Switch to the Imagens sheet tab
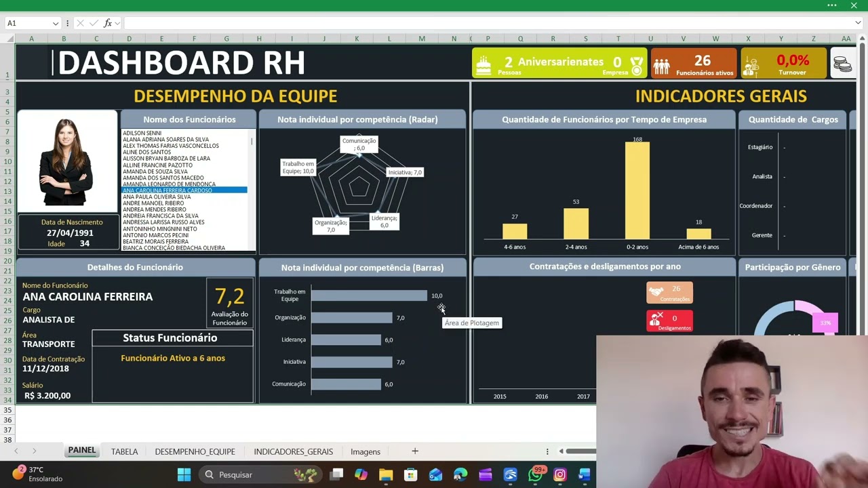 coord(366,451)
